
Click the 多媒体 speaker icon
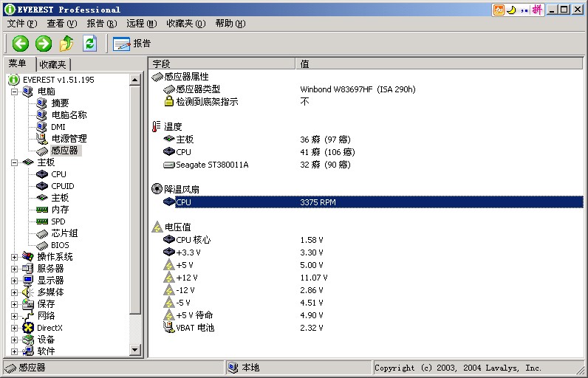(28, 292)
